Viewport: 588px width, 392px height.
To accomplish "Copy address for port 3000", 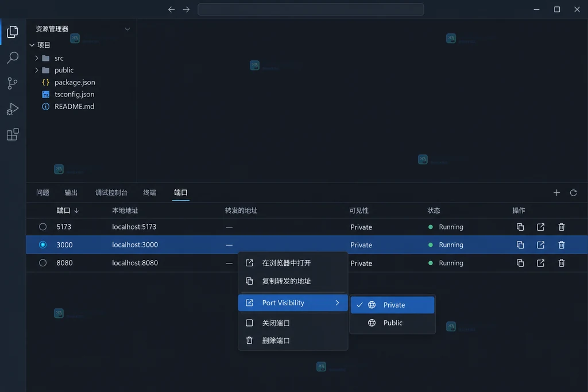I will [x=520, y=244].
